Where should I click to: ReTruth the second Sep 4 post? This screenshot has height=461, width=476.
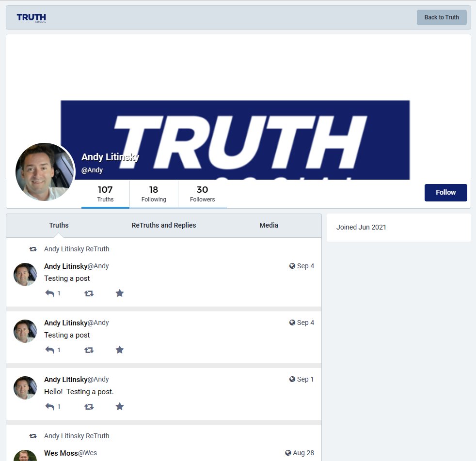tap(89, 350)
